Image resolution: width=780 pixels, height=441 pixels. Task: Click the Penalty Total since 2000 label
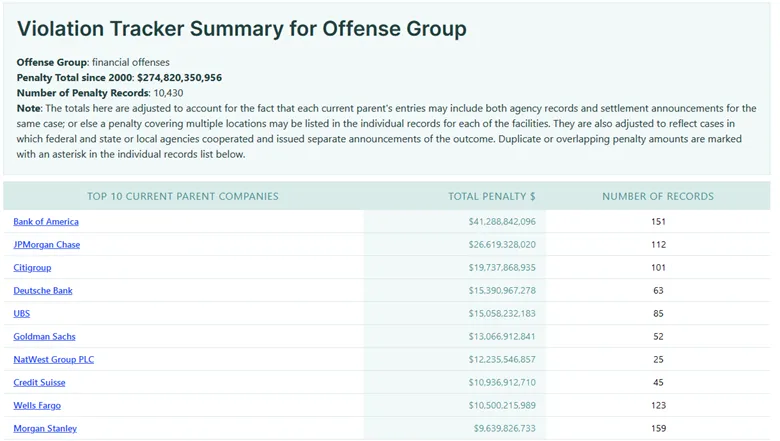click(76, 78)
